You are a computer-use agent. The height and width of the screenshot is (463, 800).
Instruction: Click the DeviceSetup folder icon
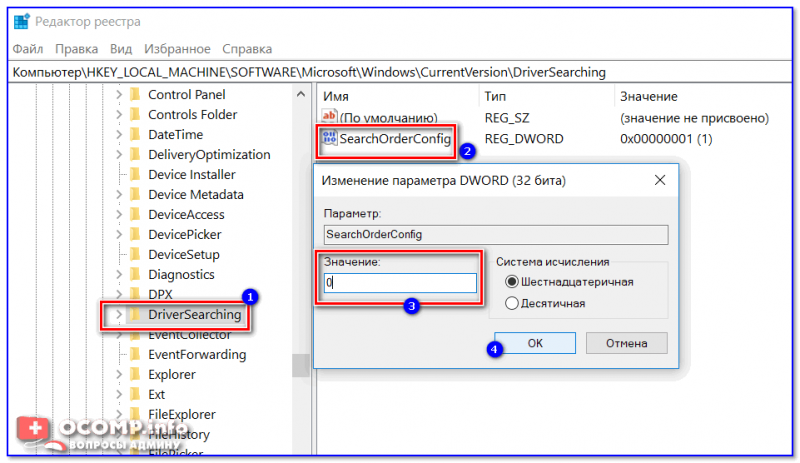135,254
